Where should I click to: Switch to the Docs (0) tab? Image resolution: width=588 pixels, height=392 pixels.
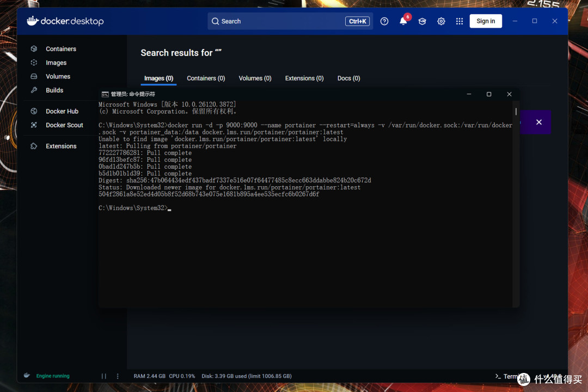[x=349, y=78]
